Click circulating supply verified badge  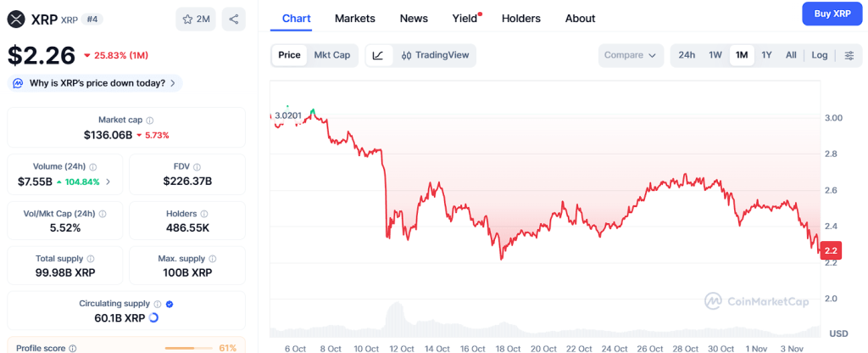170,303
